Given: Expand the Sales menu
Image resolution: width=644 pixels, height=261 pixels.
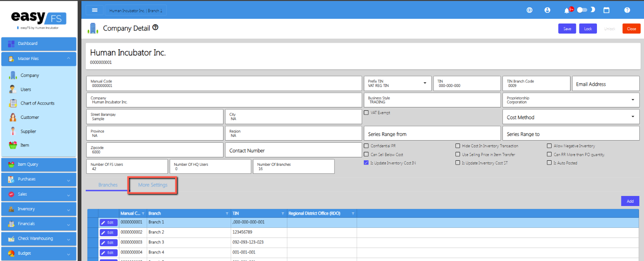Looking at the screenshot, I should [39, 194].
